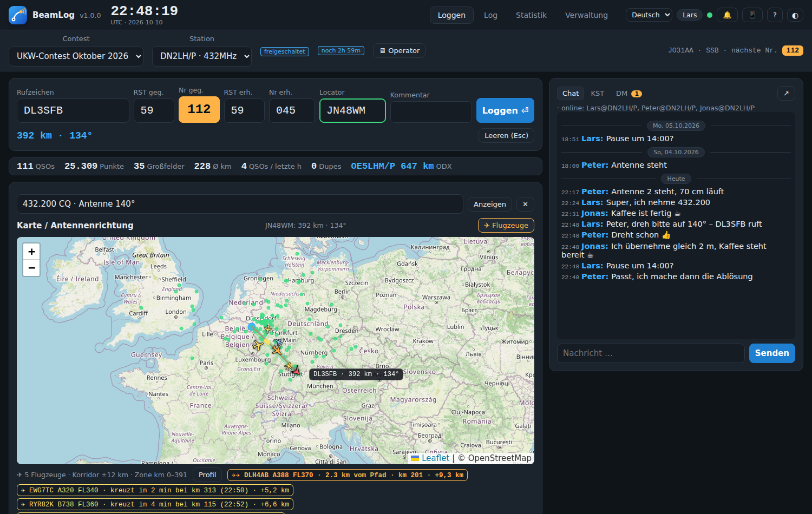Image resolution: width=812 pixels, height=514 pixels.
Task: Open help with the question mark button
Action: pyautogui.click(x=775, y=15)
